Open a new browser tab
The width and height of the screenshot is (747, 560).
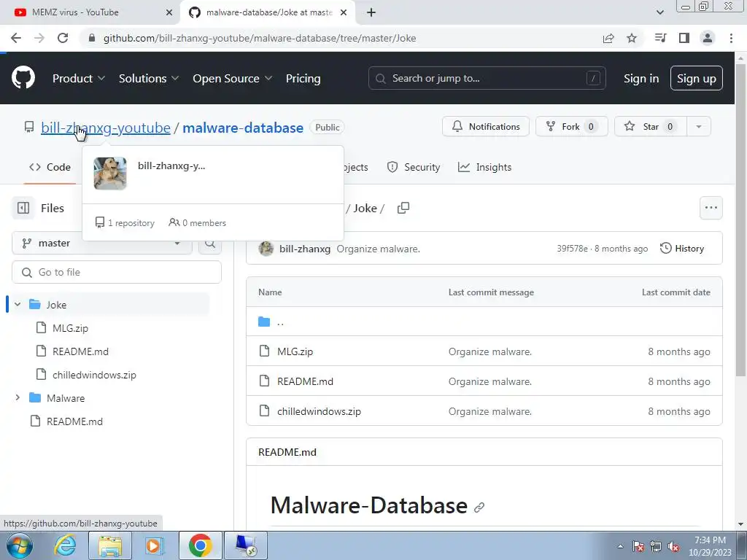click(x=371, y=12)
